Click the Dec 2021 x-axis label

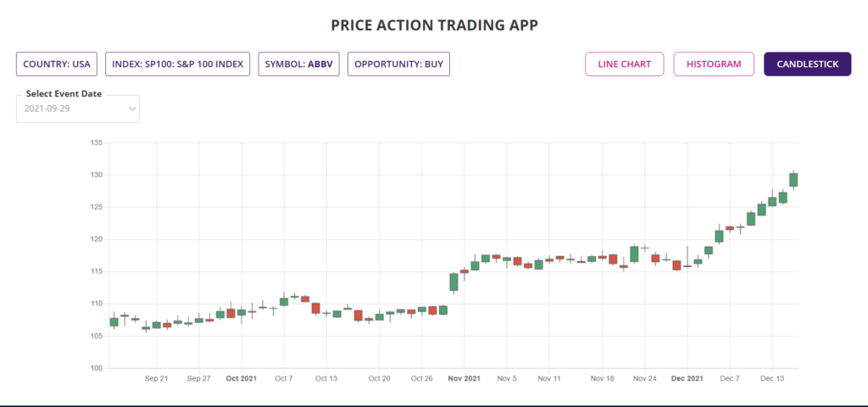tap(687, 378)
